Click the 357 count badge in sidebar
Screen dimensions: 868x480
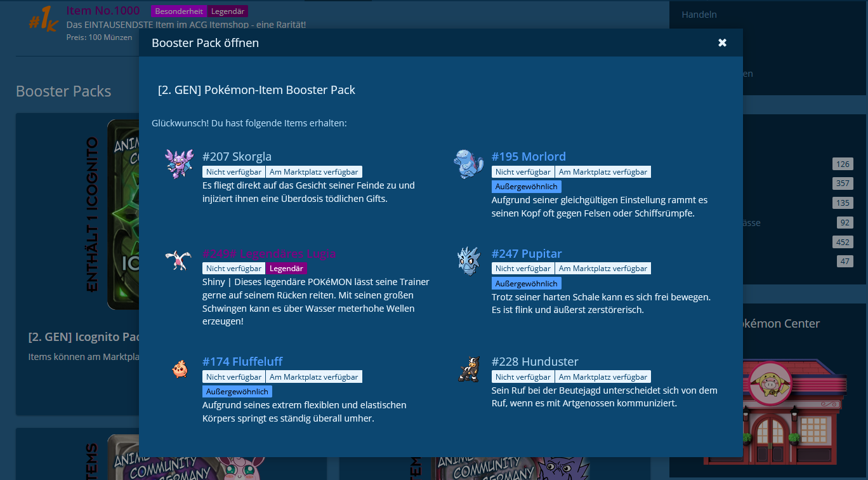click(842, 183)
